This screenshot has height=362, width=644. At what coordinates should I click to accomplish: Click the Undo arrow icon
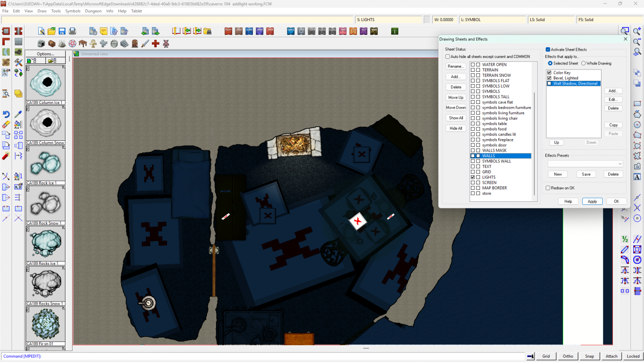(6, 114)
